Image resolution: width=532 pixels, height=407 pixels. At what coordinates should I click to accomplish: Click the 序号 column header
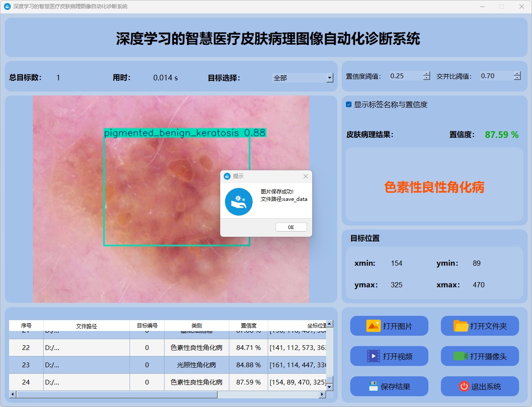[26, 326]
